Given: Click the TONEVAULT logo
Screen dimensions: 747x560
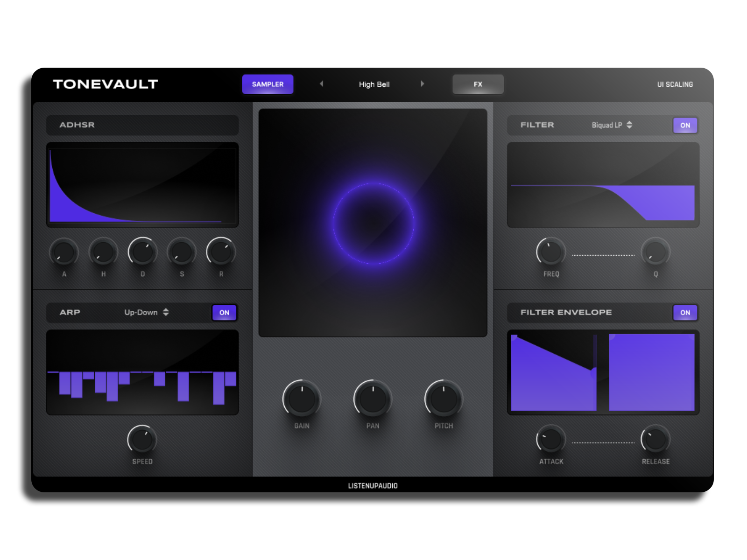Looking at the screenshot, I should point(106,84).
